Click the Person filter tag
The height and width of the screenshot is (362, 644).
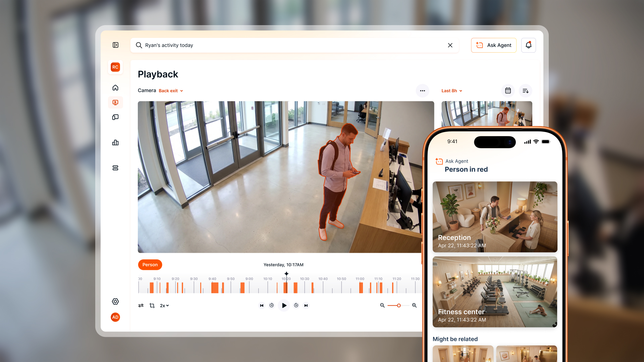pyautogui.click(x=150, y=265)
